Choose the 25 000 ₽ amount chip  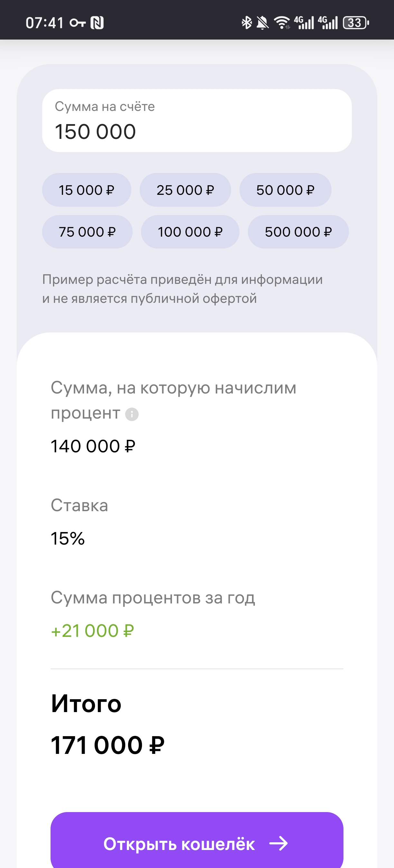point(185,190)
